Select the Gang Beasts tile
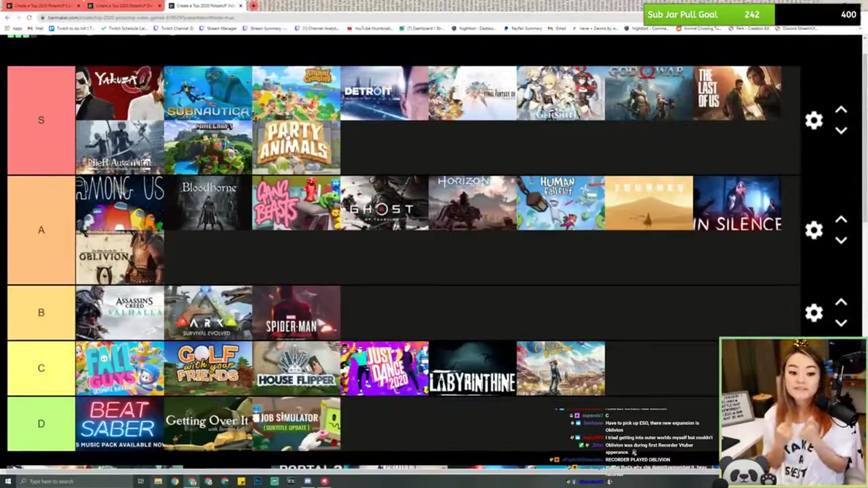 (296, 203)
